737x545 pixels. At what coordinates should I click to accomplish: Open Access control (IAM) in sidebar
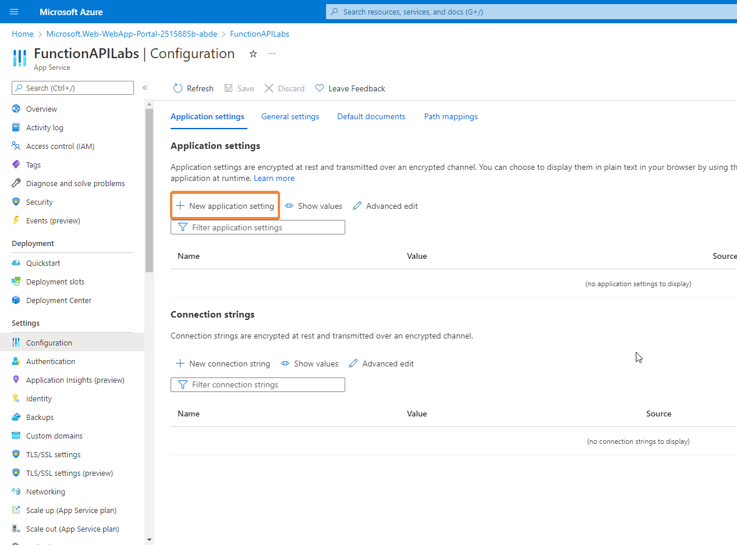tap(60, 146)
